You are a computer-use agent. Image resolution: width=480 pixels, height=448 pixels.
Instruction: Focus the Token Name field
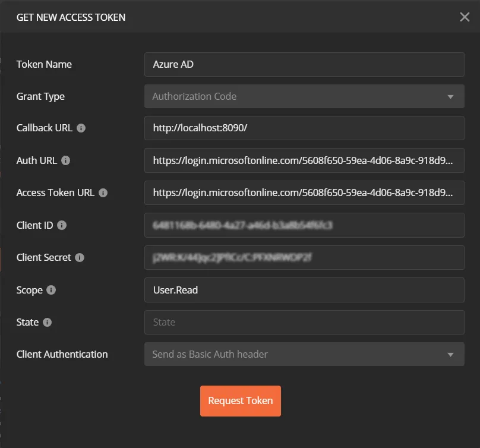[x=304, y=64]
